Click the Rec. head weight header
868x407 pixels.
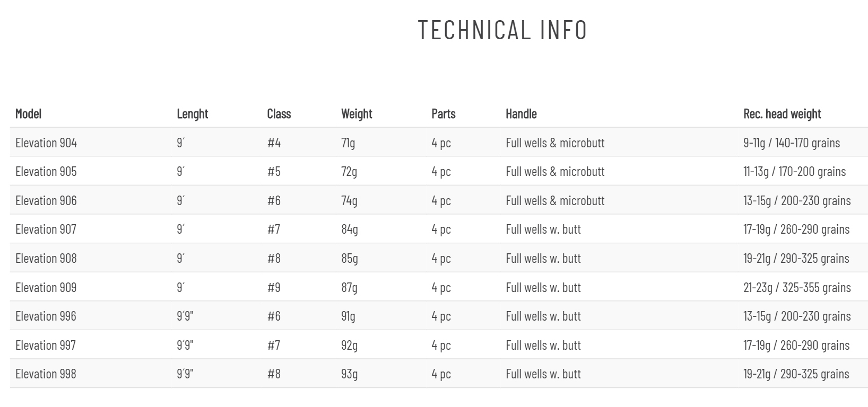coord(782,113)
